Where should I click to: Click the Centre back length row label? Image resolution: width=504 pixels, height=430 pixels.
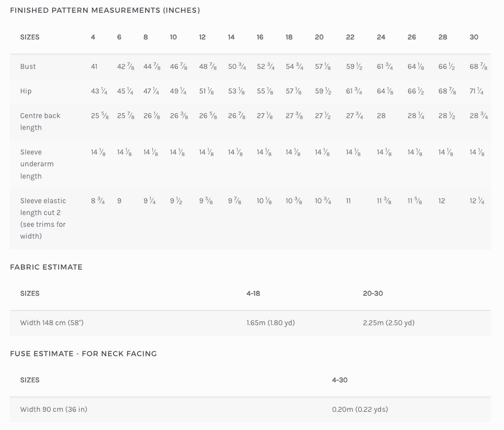point(40,121)
